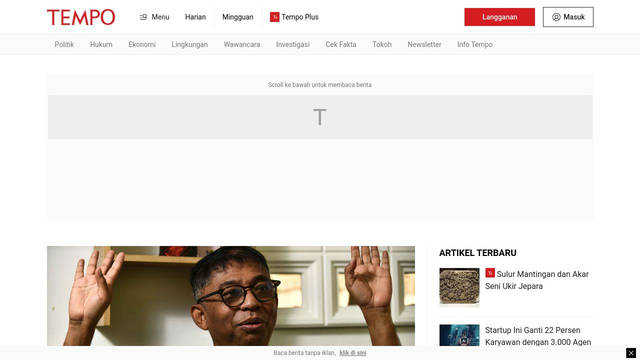Open the Tokoh section
Image resolution: width=640 pixels, height=360 pixels.
point(382,44)
